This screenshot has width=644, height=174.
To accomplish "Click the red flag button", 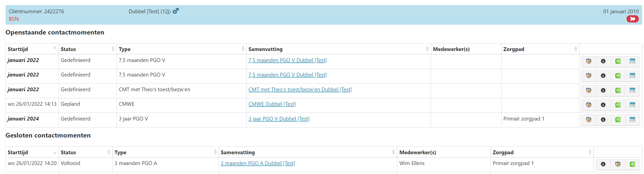I will (x=633, y=19).
